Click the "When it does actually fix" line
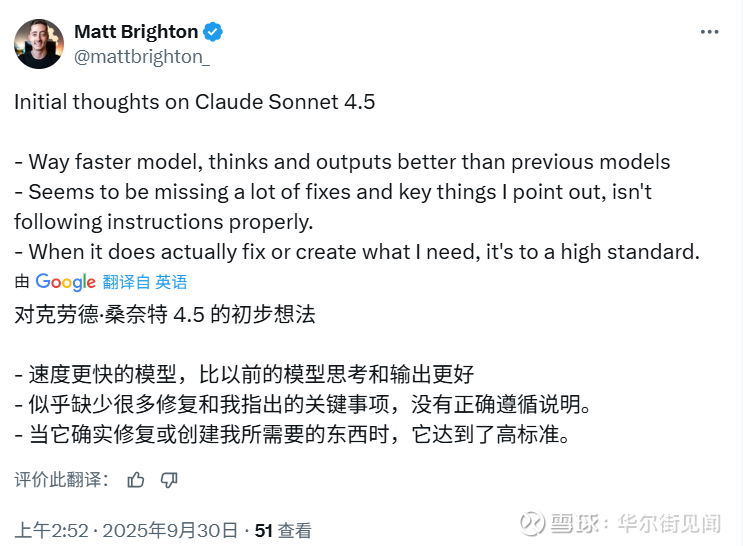The image size is (743, 546). tap(356, 251)
